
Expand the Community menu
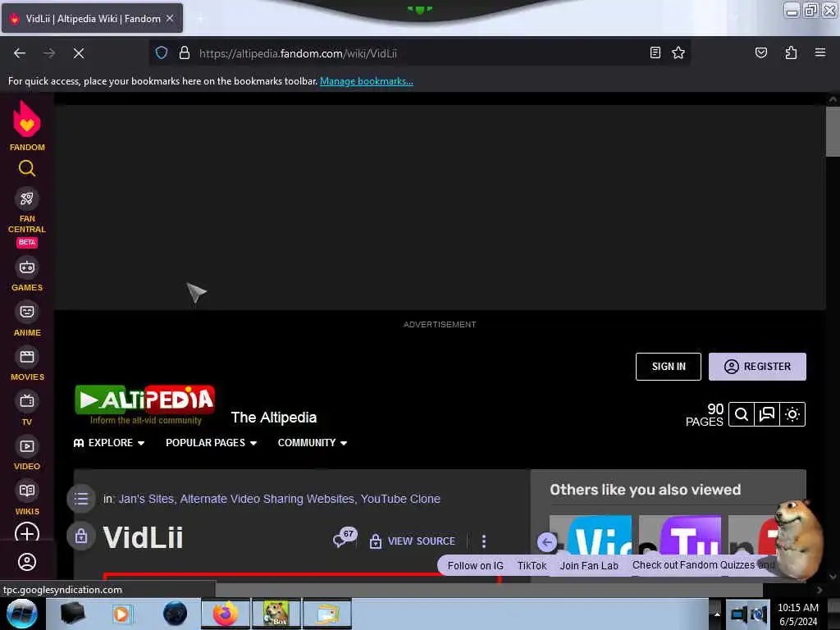313,442
